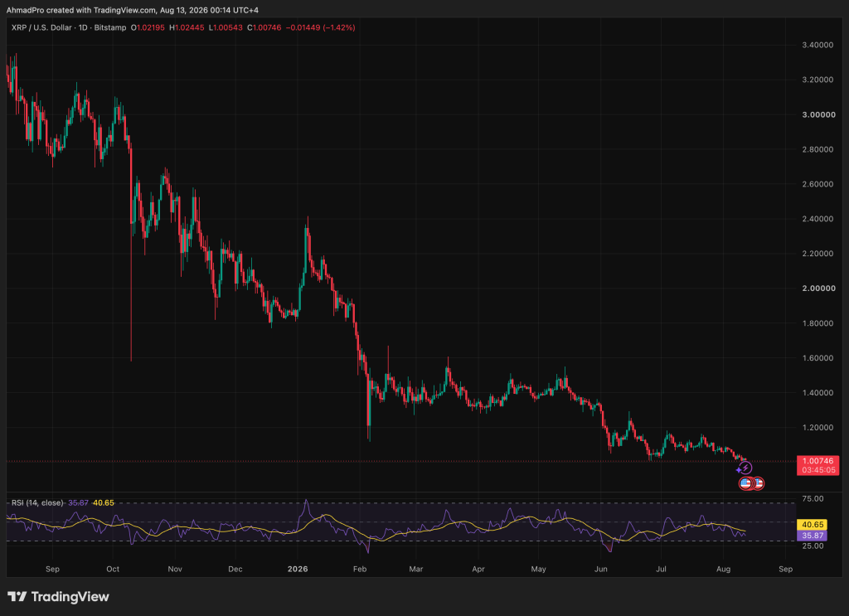Click the Feb label on time axis
Image resolution: width=849 pixels, height=616 pixels.
[360, 569]
